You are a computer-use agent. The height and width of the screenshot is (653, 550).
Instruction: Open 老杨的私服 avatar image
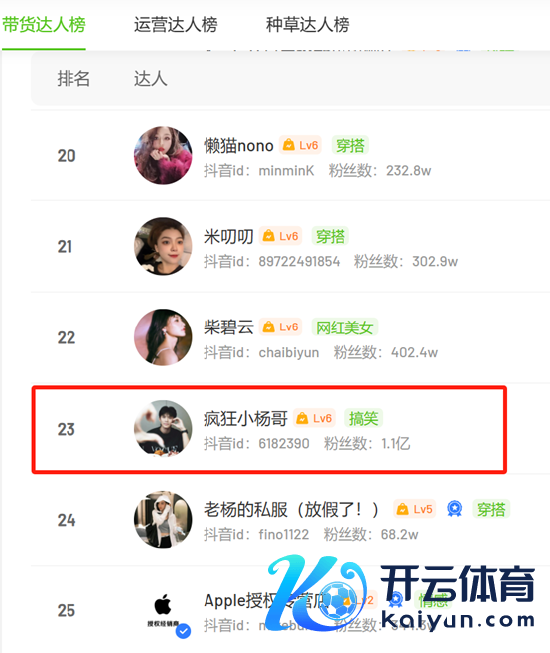click(x=163, y=519)
